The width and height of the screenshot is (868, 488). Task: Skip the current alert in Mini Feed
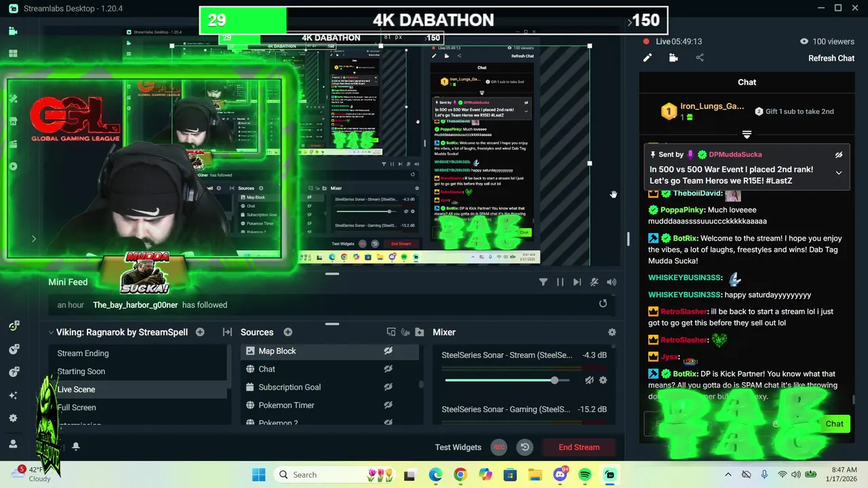[x=577, y=282]
